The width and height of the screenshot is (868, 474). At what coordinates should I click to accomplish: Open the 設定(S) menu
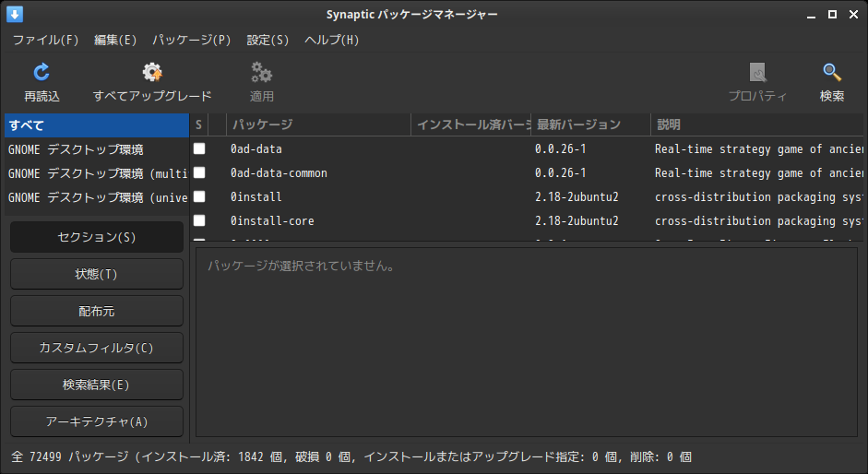click(x=268, y=40)
